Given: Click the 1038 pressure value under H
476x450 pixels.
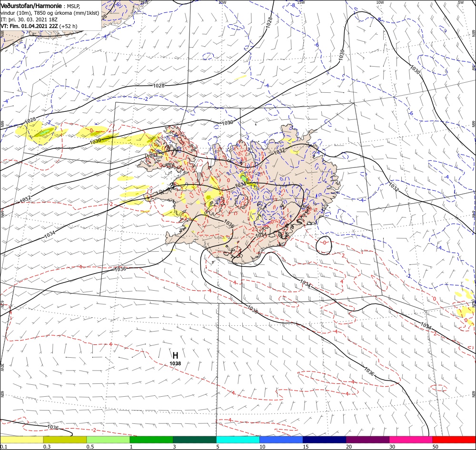Looking at the screenshot, I should (175, 363).
